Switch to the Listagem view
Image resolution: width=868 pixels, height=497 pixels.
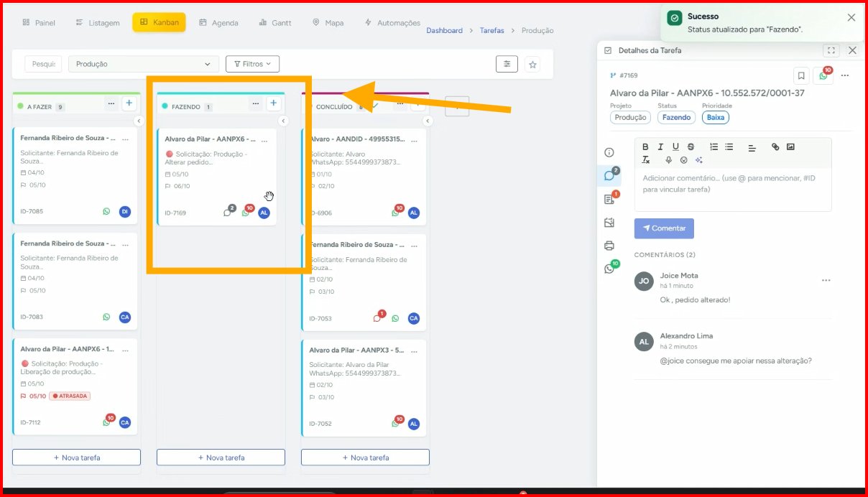click(x=98, y=23)
